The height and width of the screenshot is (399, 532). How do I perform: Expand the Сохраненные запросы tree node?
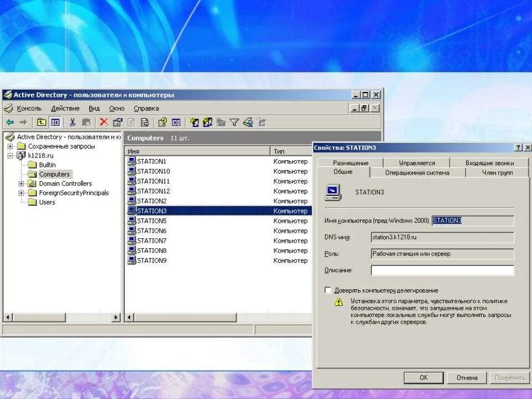(10, 146)
